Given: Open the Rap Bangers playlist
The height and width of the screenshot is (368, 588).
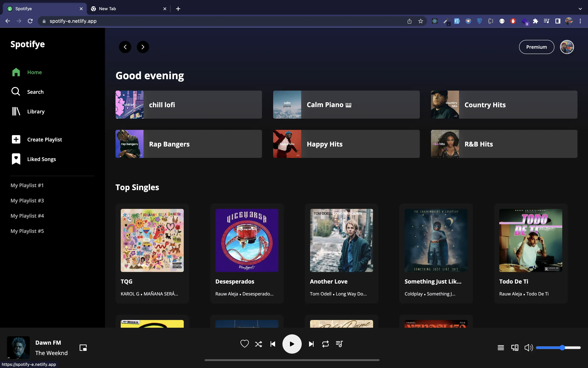Looking at the screenshot, I should pyautogui.click(x=188, y=144).
